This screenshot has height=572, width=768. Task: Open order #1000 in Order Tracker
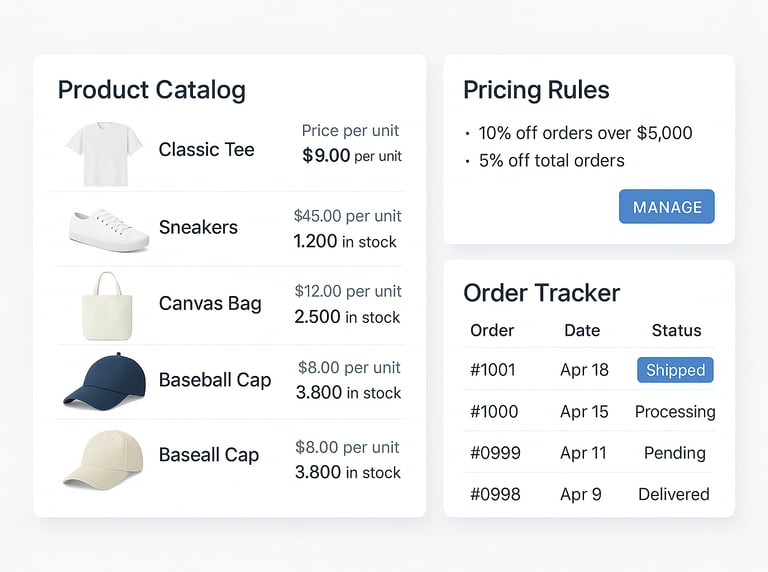[x=494, y=412]
